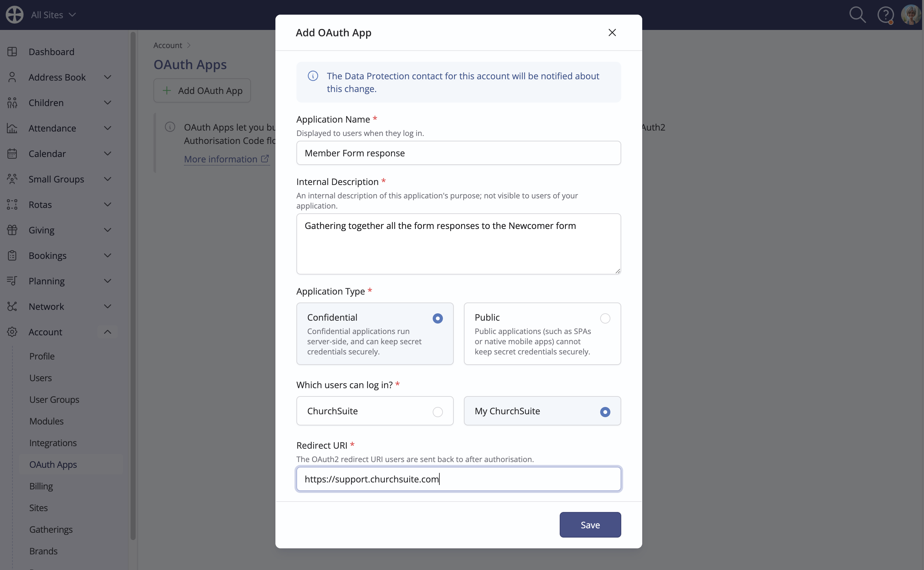The height and width of the screenshot is (570, 924).
Task: Click the Application Name input field
Action: (x=458, y=153)
